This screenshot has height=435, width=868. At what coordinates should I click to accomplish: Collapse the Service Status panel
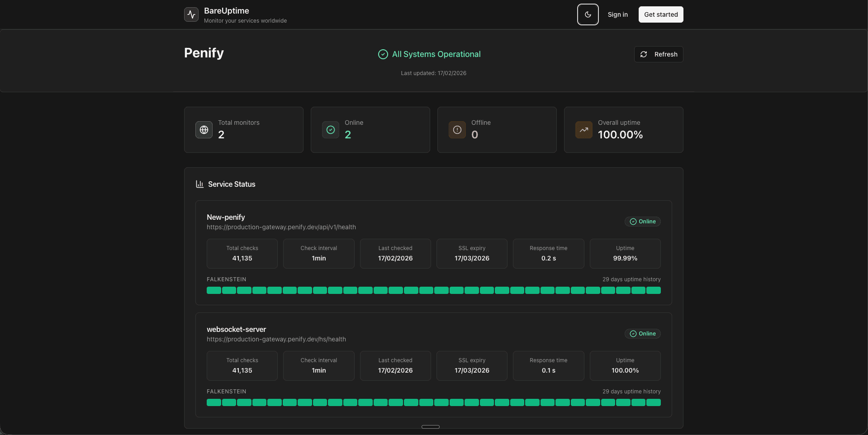point(430,426)
